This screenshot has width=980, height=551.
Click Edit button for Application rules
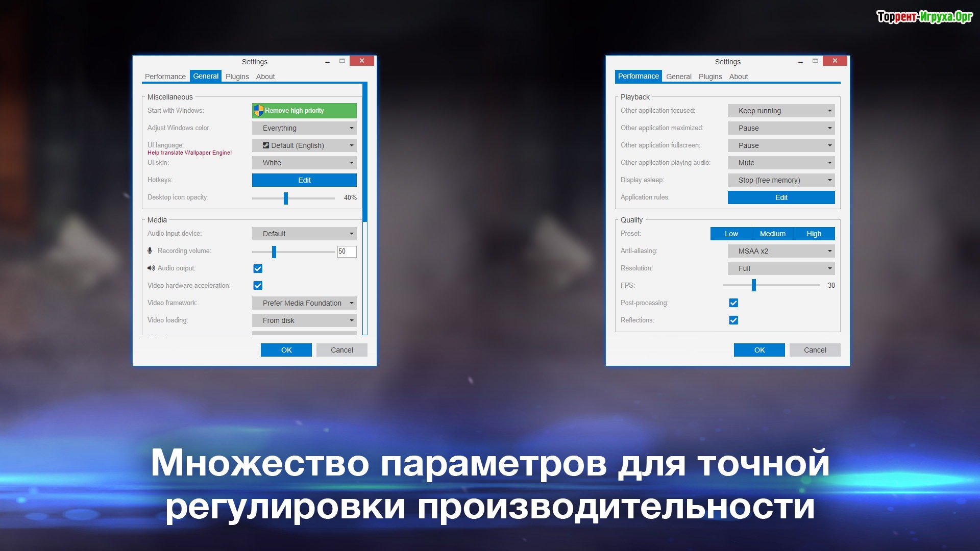(779, 197)
